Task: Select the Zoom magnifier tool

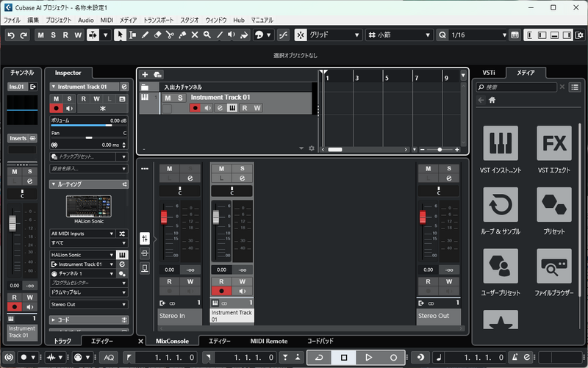Action: 207,35
